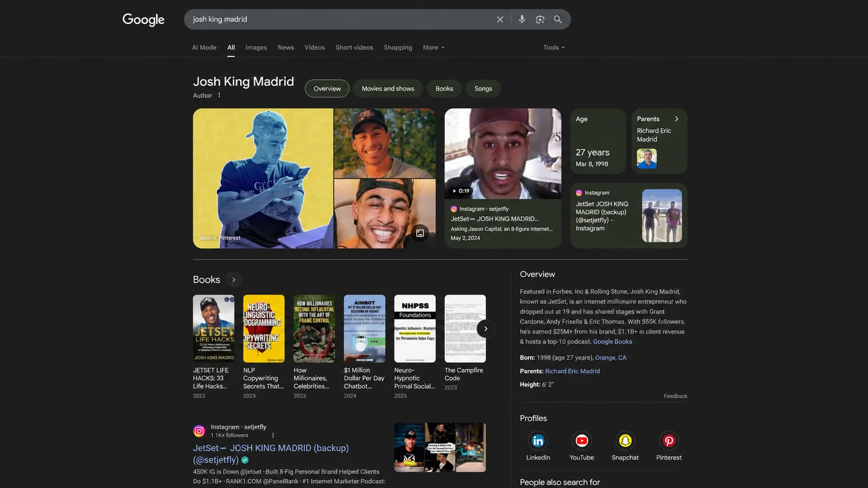The image size is (868, 488).
Task: Open NLP Copywriting Secrets book cover
Action: point(264,329)
